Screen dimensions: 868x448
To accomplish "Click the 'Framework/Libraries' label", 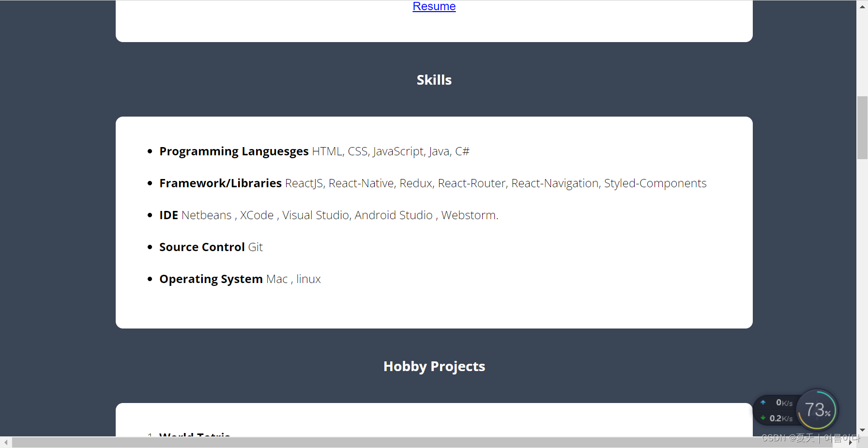I will point(220,183).
